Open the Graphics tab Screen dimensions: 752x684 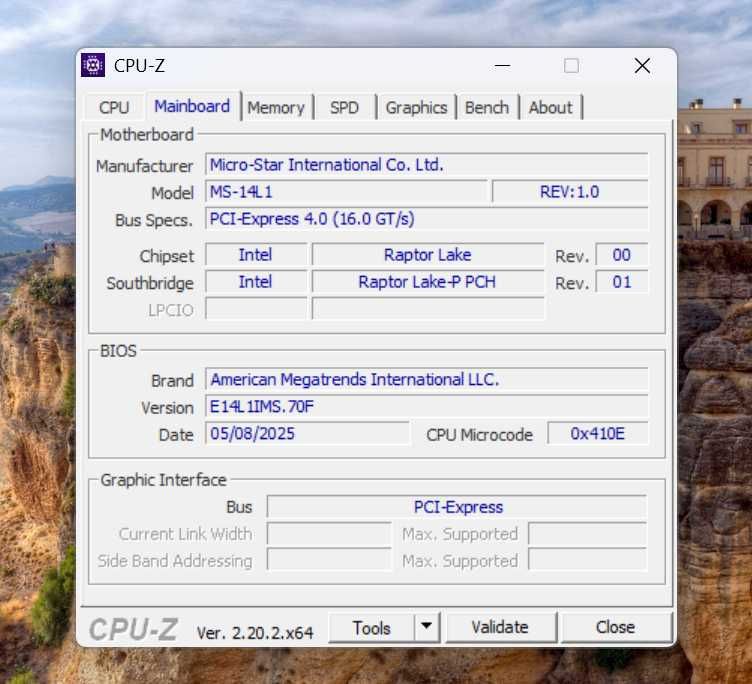click(416, 107)
